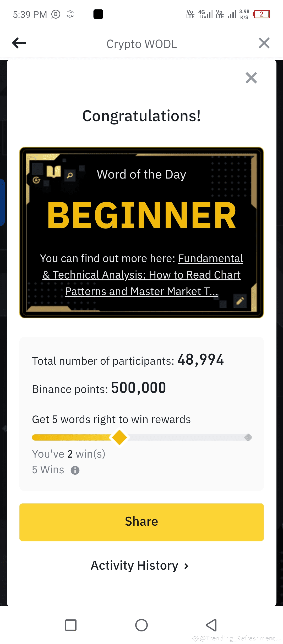Expand Activity History chevron arrow
Image resolution: width=283 pixels, height=644 pixels.
(x=186, y=566)
